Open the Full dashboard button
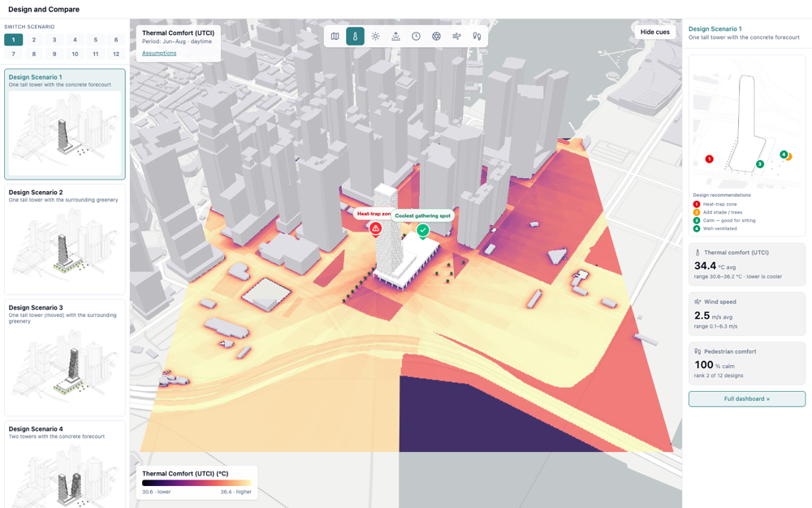 coord(747,398)
